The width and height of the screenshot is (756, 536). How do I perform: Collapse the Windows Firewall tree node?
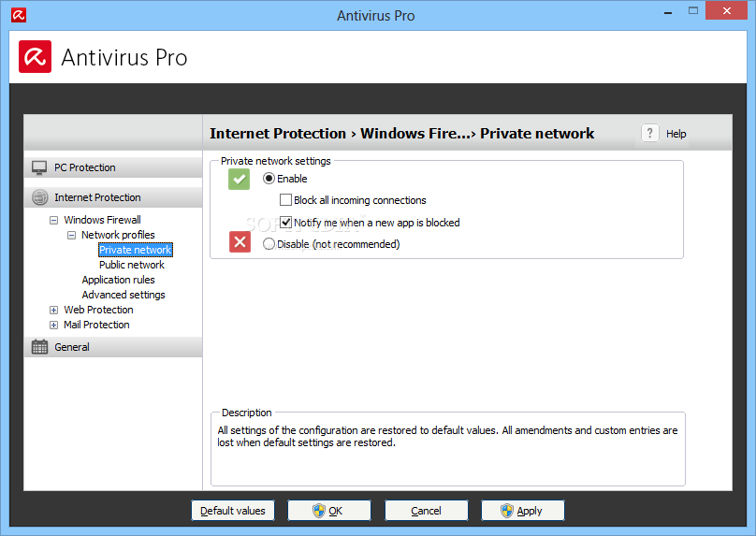(54, 220)
